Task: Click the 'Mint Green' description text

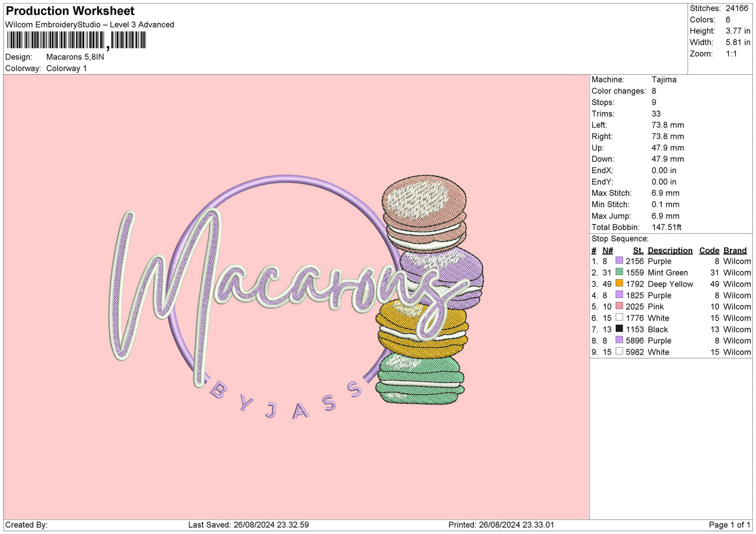Action: [x=668, y=272]
